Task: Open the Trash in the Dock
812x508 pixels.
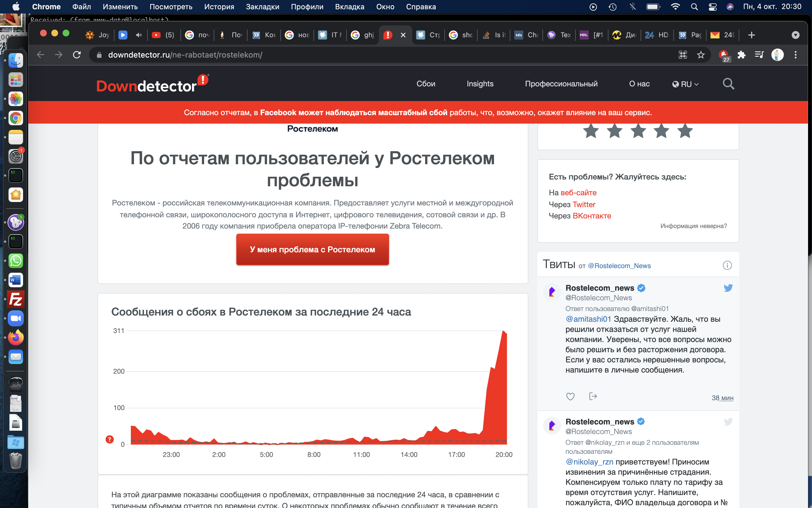Action: [x=16, y=461]
